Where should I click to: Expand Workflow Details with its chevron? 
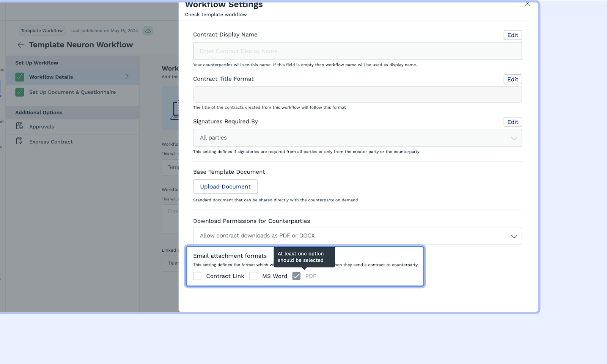(x=127, y=77)
